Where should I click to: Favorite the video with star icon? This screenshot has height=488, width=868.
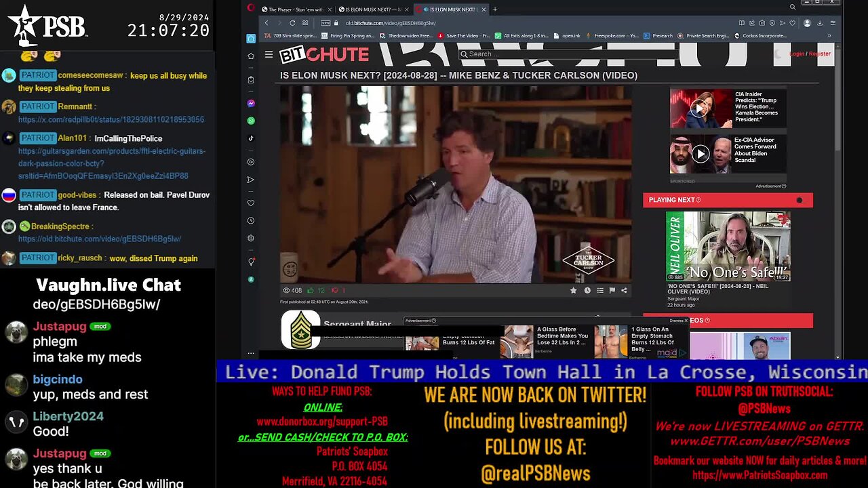[573, 290]
